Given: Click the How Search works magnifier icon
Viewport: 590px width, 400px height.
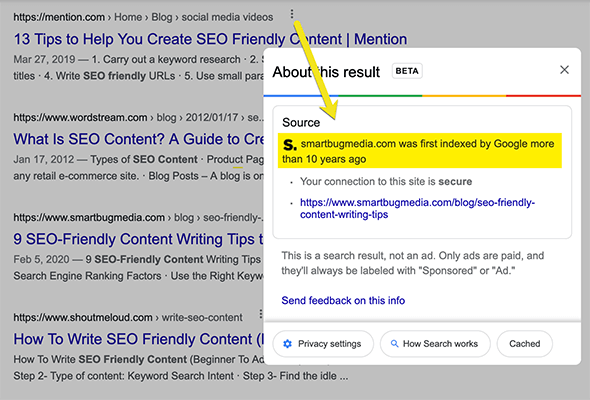Looking at the screenshot, I should click(x=394, y=344).
